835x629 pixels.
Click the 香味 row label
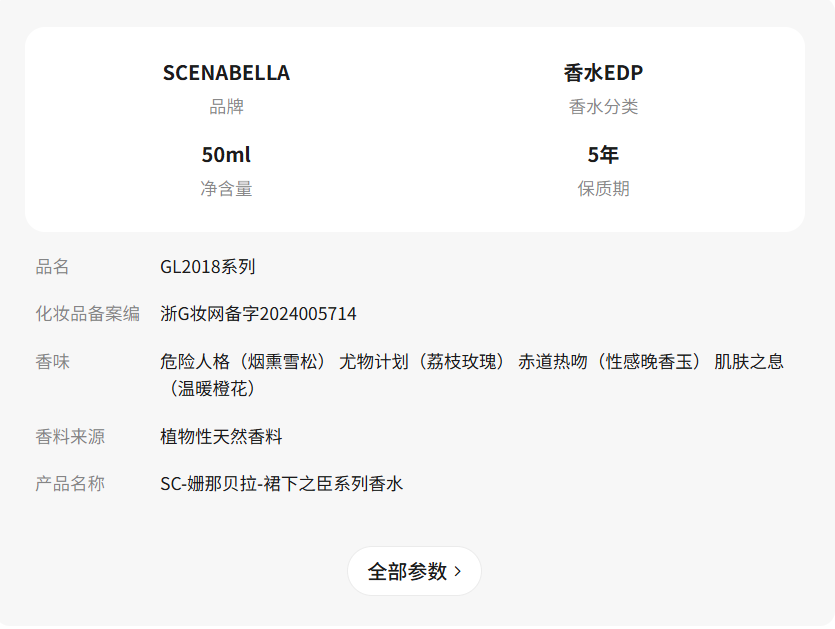(52, 362)
